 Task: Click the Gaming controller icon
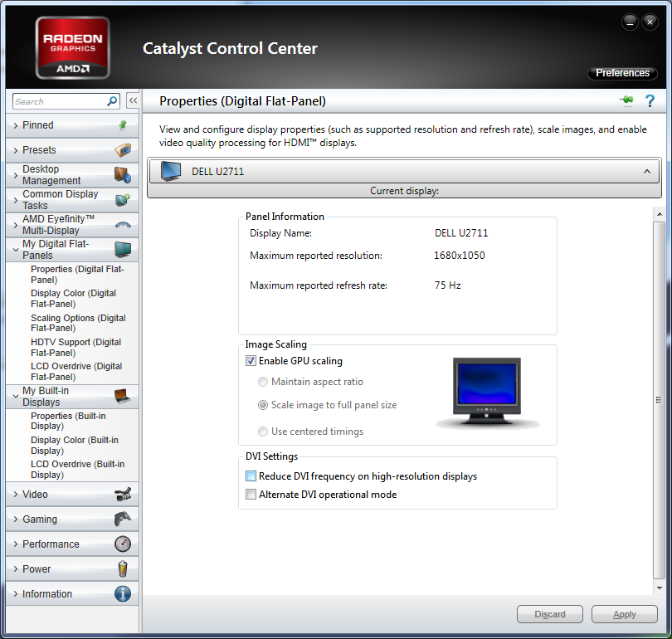[x=123, y=519]
